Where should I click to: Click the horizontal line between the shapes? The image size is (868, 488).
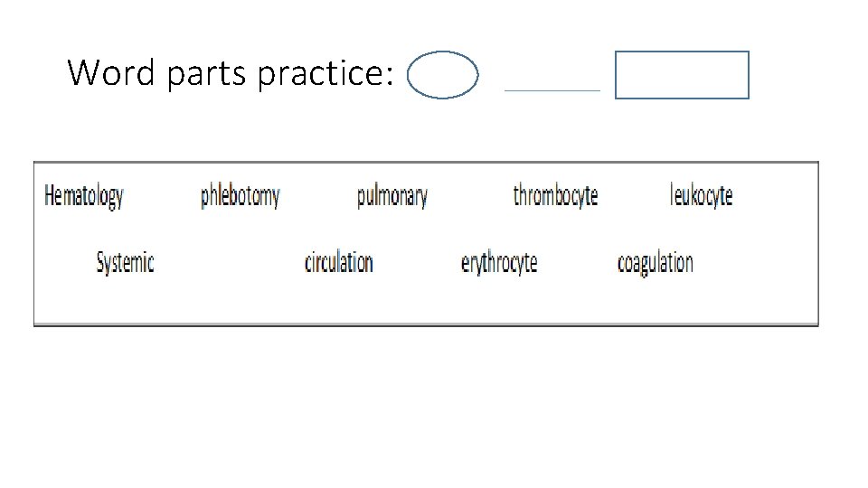(552, 90)
